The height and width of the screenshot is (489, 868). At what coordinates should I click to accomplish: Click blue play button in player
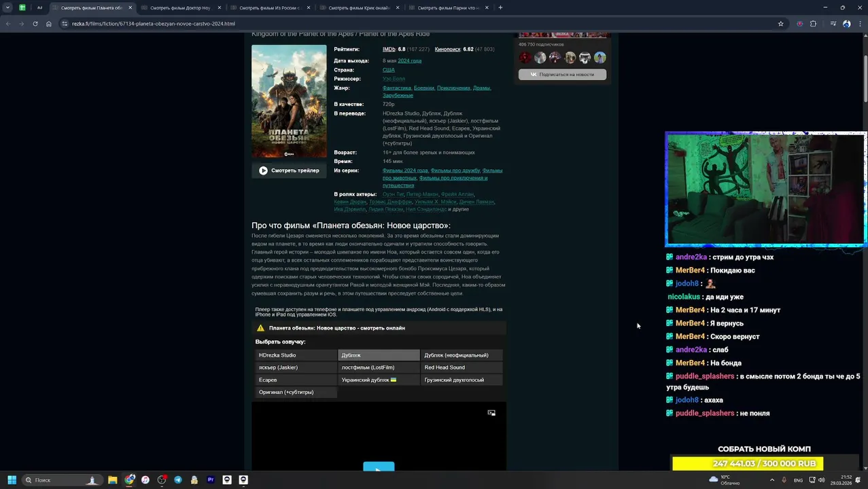pos(379,467)
